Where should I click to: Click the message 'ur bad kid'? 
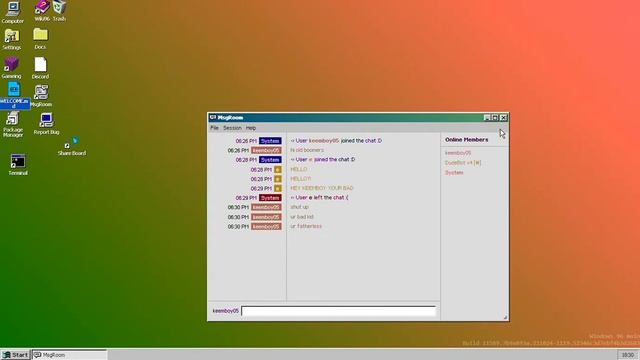click(x=302, y=217)
